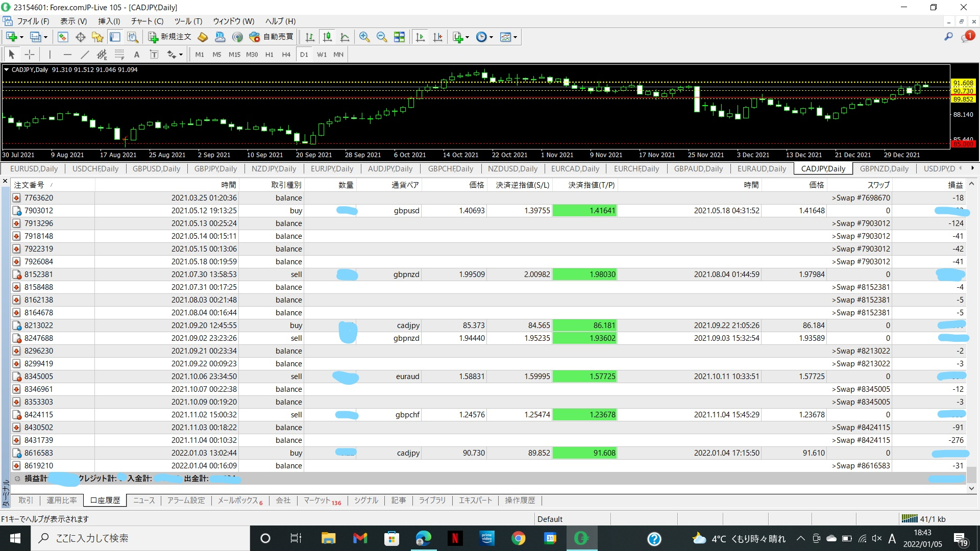The width and height of the screenshot is (980, 551).
Task: Expand the arrows objects dropdown
Action: pos(181,55)
